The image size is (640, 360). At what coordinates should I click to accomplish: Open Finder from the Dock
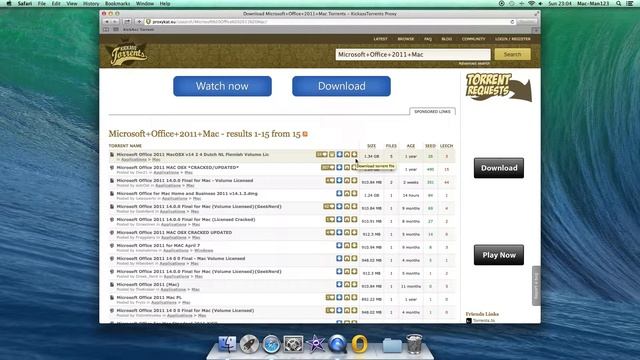[x=227, y=344]
